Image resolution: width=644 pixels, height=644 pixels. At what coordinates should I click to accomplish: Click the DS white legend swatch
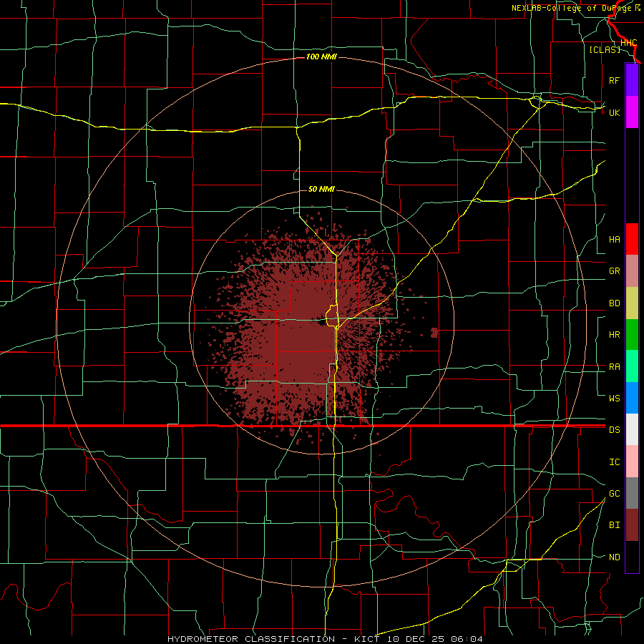[632, 429]
